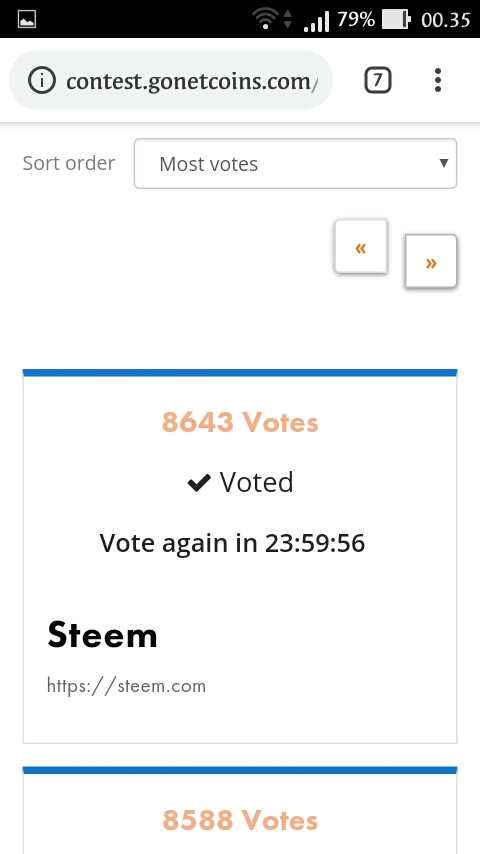
Task: Click the Vote again in countdown timer
Action: click(232, 543)
